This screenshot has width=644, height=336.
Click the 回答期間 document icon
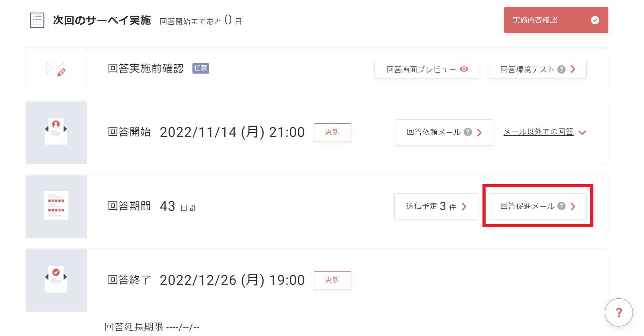point(56,205)
